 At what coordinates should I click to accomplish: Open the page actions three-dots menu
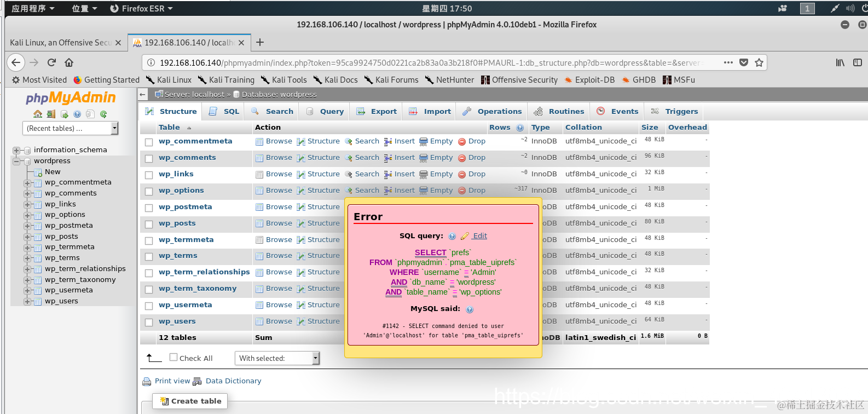tap(728, 62)
